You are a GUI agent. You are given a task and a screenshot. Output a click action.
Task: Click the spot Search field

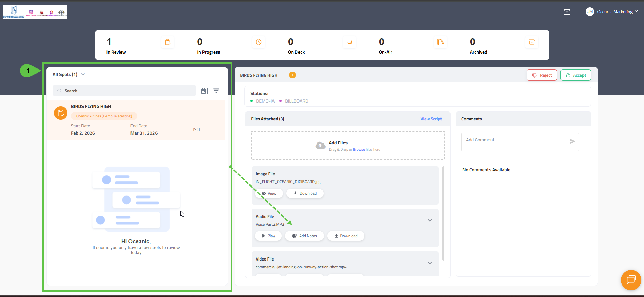pyautogui.click(x=124, y=91)
